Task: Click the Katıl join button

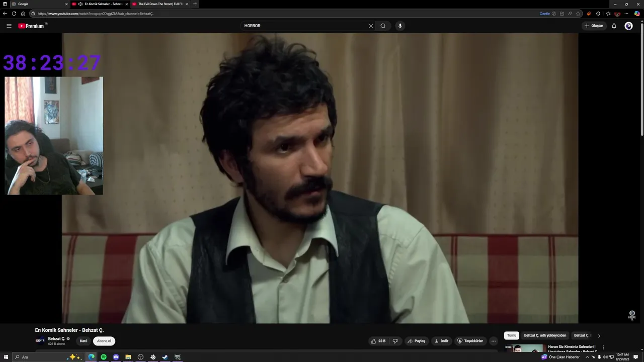Action: (x=84, y=341)
